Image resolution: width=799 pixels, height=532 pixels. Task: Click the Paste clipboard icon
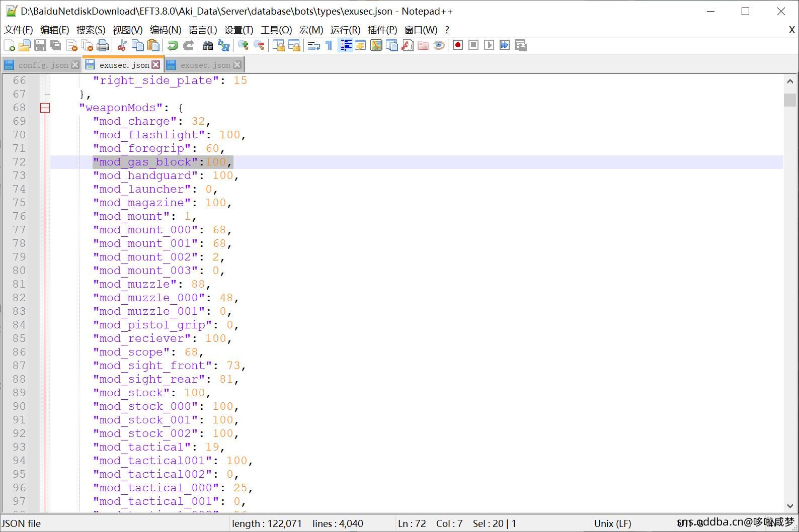[153, 45]
